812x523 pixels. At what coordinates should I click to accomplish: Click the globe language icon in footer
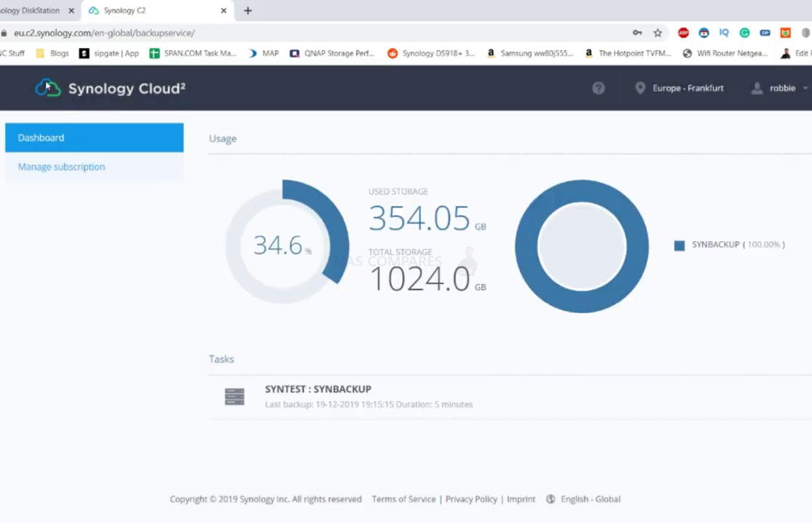(550, 499)
